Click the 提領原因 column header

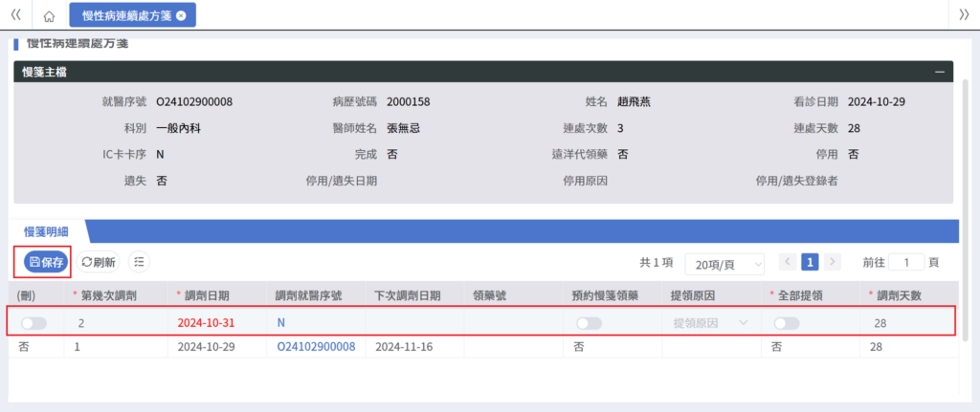click(692, 296)
